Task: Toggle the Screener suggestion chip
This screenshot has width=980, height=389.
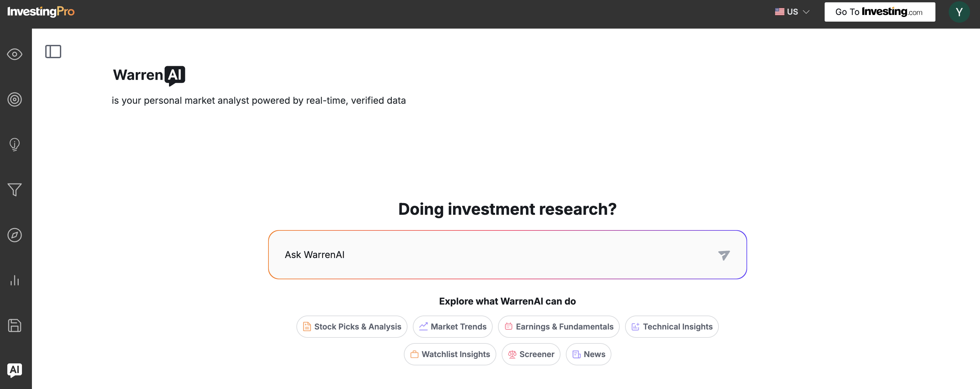Action: pos(531,354)
